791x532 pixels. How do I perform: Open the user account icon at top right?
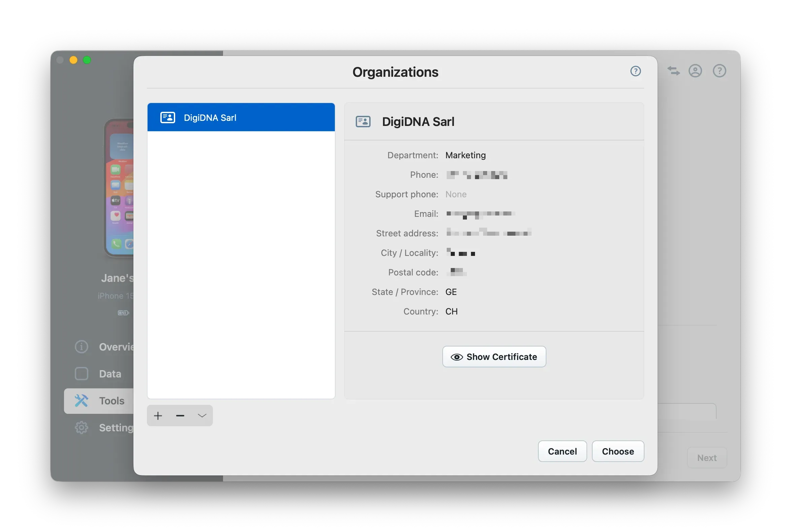point(695,71)
